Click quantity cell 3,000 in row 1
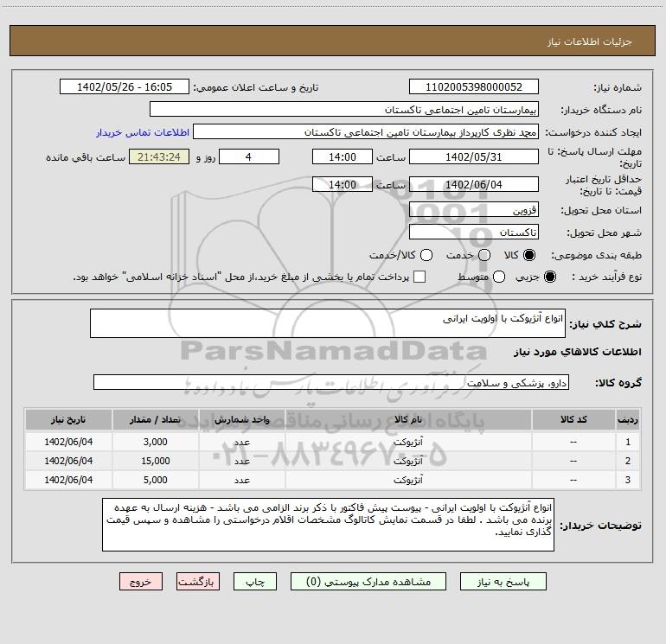666x644 pixels. [156, 442]
